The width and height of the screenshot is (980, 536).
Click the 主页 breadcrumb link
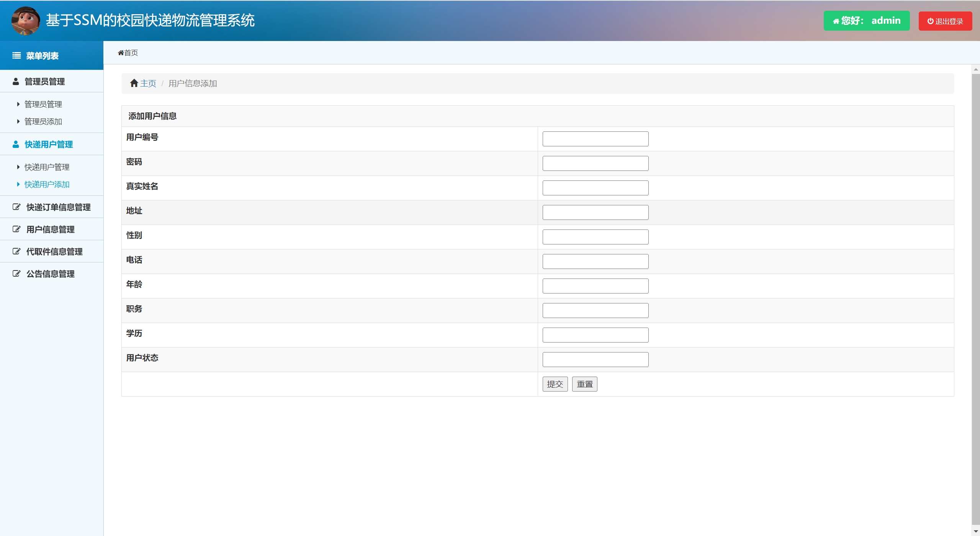[x=148, y=83]
